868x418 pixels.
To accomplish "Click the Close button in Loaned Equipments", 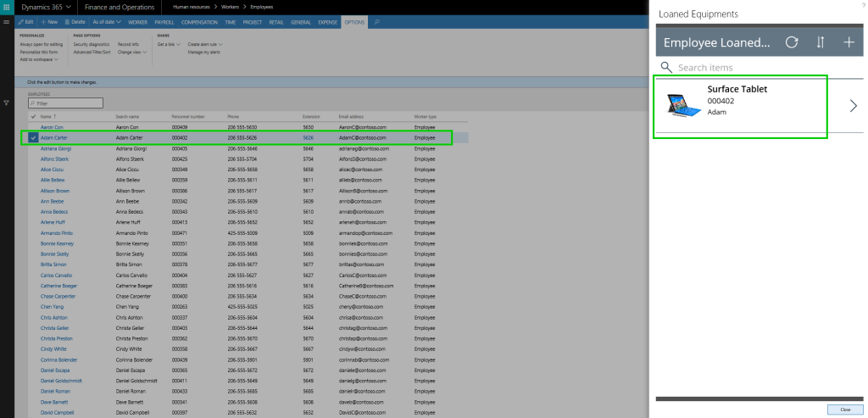I will pyautogui.click(x=844, y=409).
